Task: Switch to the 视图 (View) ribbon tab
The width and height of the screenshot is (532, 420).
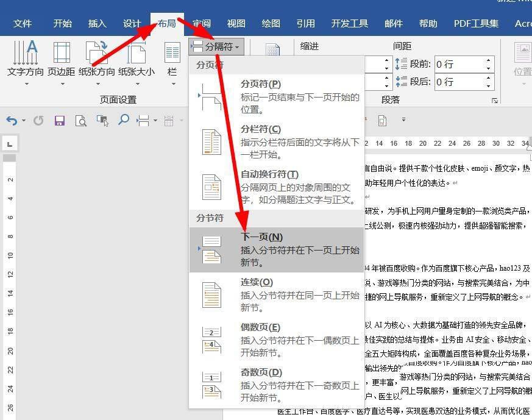Action: pyautogui.click(x=235, y=23)
